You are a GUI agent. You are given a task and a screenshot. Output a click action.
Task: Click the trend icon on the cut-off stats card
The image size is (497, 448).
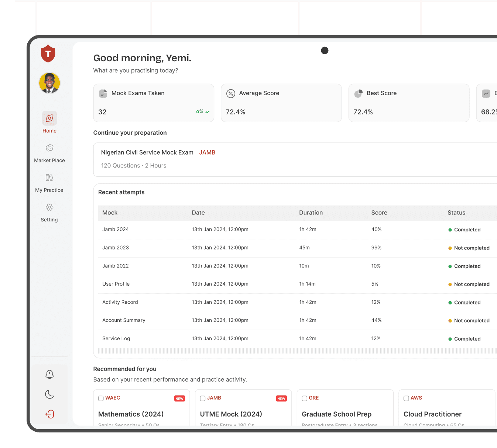tap(486, 93)
